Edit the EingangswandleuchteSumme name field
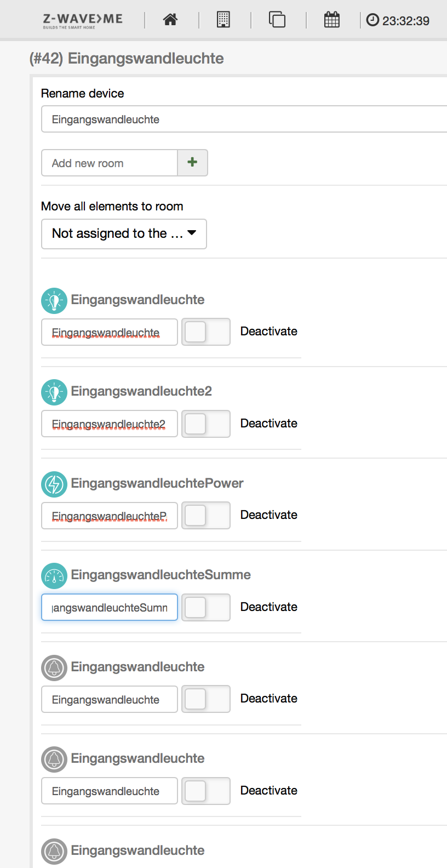The height and width of the screenshot is (868, 447). coord(110,607)
